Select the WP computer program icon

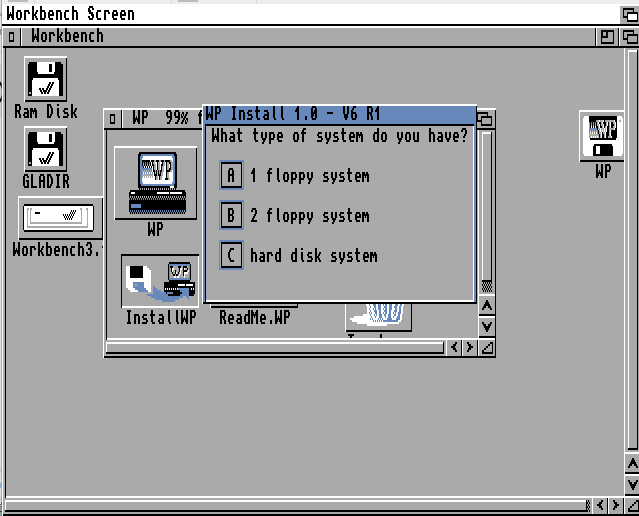156,183
